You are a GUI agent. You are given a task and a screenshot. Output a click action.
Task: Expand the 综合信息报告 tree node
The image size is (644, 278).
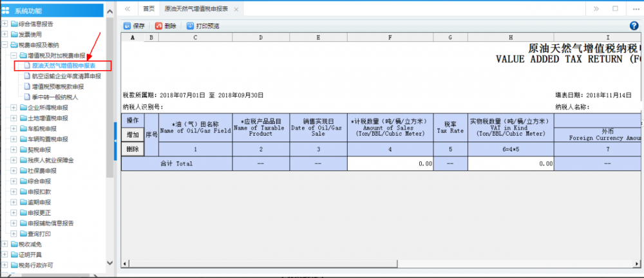pos(5,24)
